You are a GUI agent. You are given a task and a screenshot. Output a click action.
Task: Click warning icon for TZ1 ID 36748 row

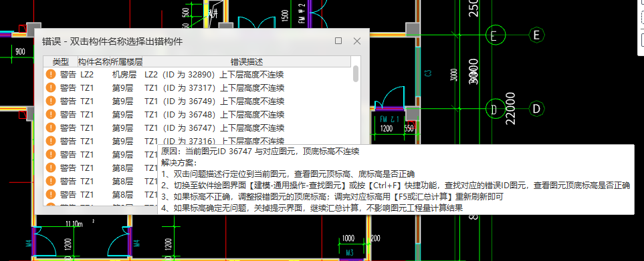51,114
